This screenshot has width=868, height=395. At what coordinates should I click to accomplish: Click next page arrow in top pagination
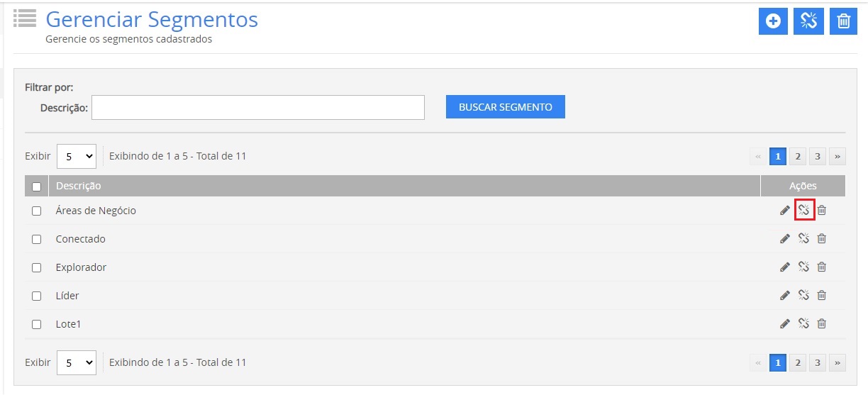[x=838, y=156]
